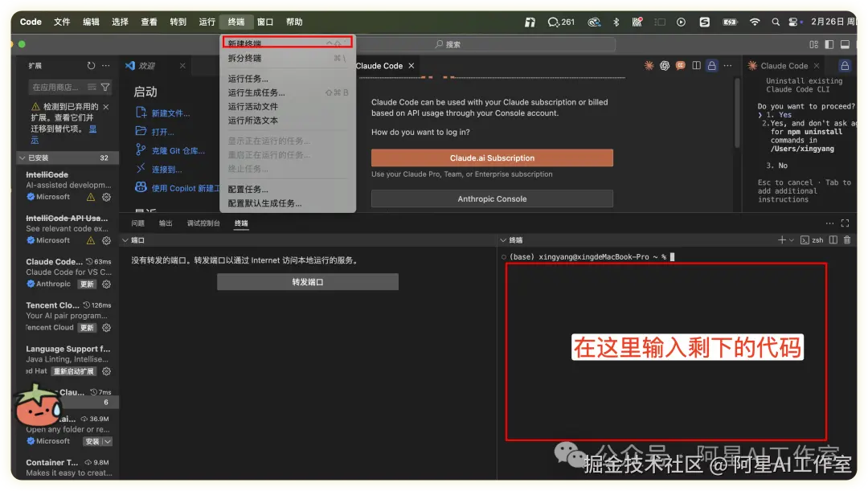This screenshot has width=868, height=491.
Task: Click the Claude Code panel vertical scrollbar
Action: [x=737, y=113]
